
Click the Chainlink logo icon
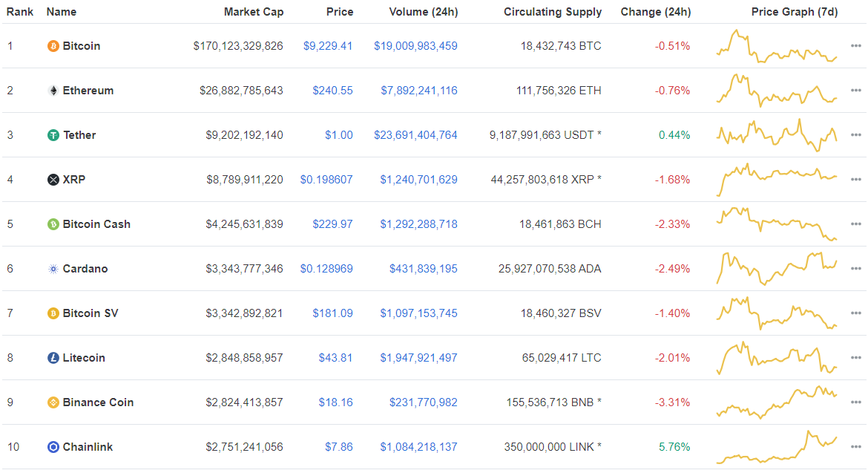(x=53, y=447)
